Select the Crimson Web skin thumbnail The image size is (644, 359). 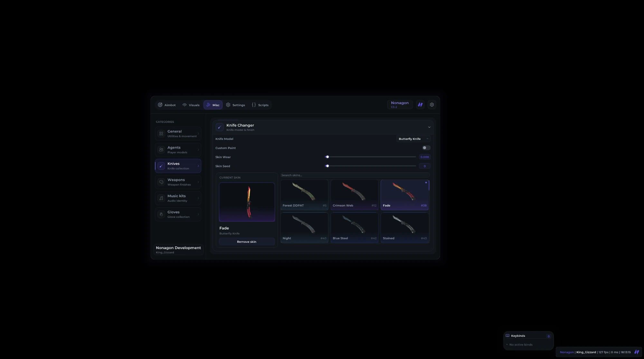click(354, 195)
